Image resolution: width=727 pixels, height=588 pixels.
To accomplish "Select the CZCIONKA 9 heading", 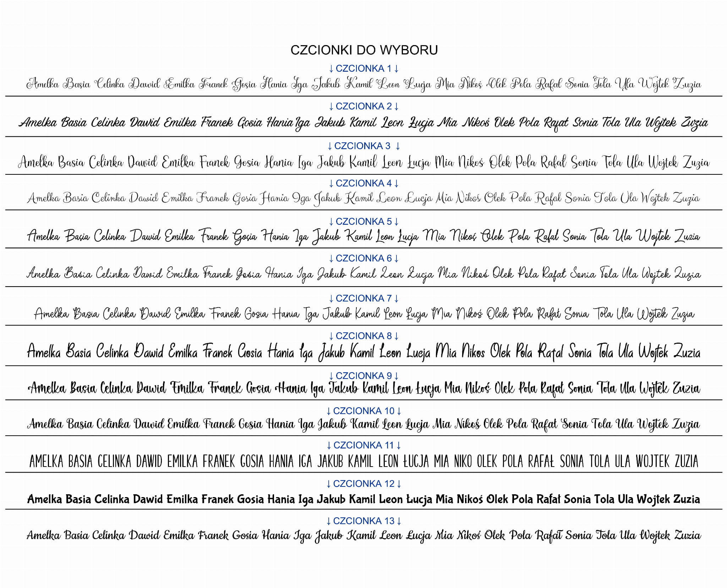I will (363, 376).
